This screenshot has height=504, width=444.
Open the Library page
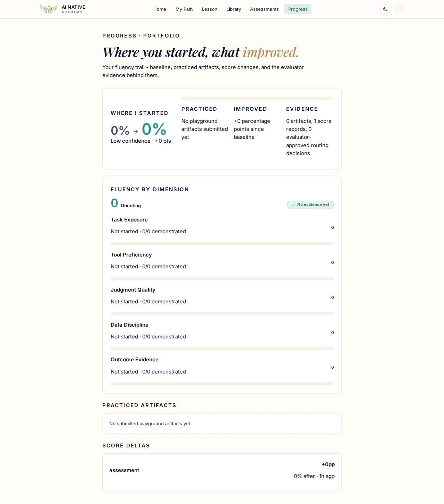(x=234, y=9)
